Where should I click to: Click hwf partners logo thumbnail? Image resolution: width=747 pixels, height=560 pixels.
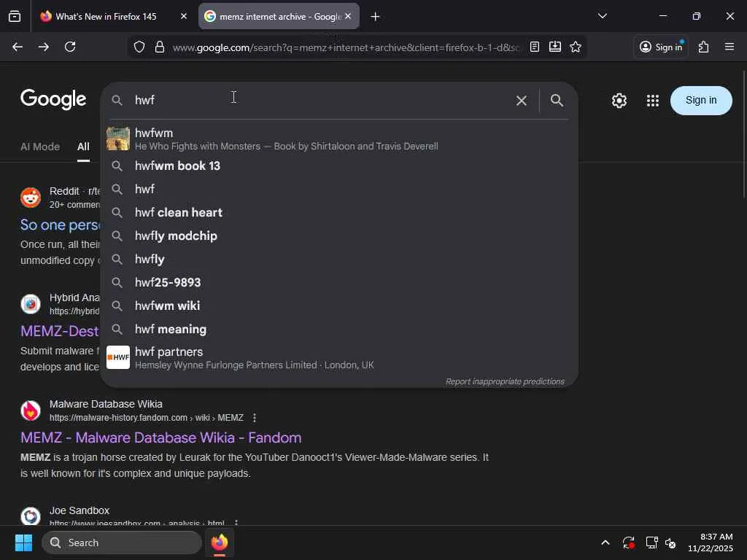tap(118, 357)
